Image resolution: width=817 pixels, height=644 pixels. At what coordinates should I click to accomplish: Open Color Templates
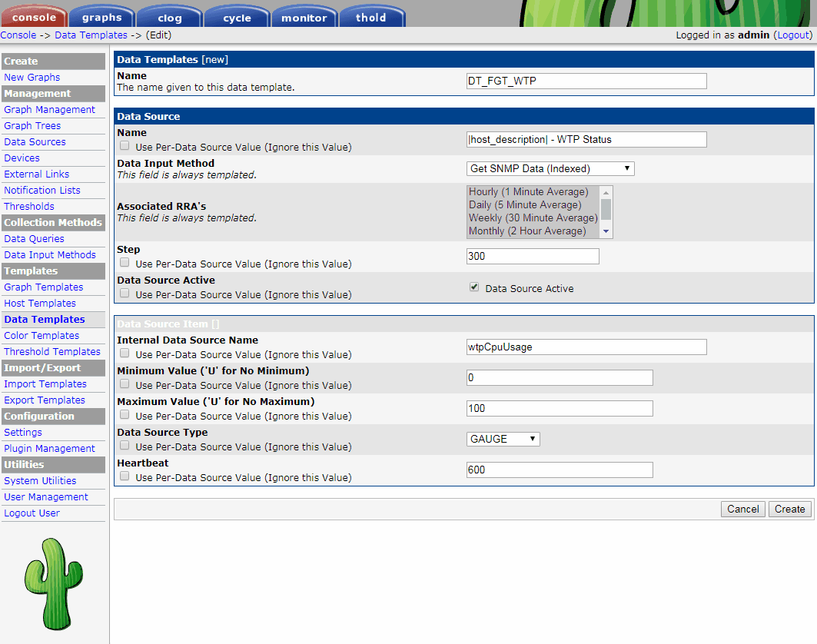tap(41, 335)
